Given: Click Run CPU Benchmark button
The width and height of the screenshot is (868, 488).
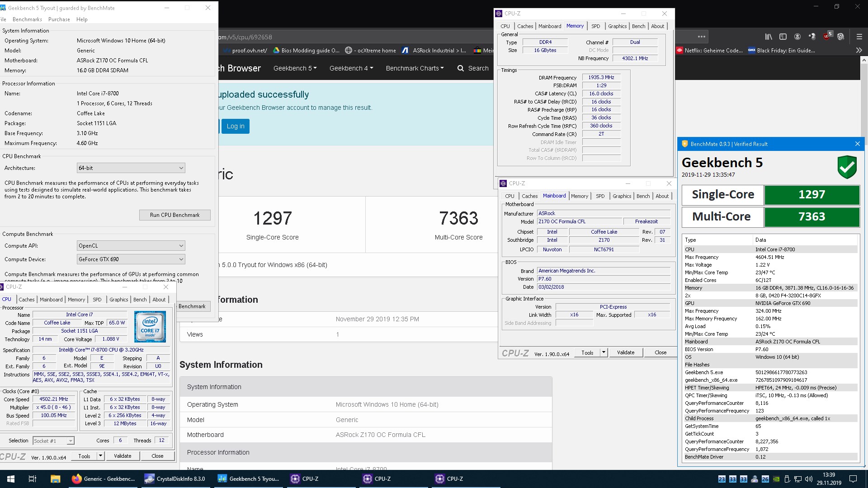Looking at the screenshot, I should 175,215.
